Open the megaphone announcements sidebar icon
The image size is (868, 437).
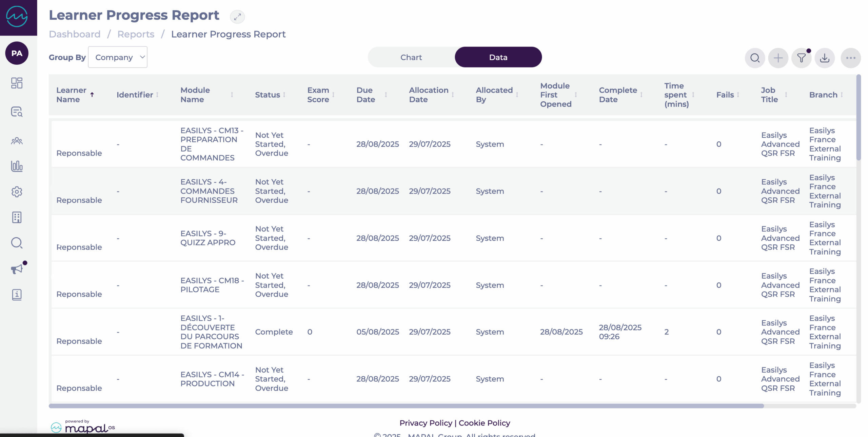tap(17, 269)
